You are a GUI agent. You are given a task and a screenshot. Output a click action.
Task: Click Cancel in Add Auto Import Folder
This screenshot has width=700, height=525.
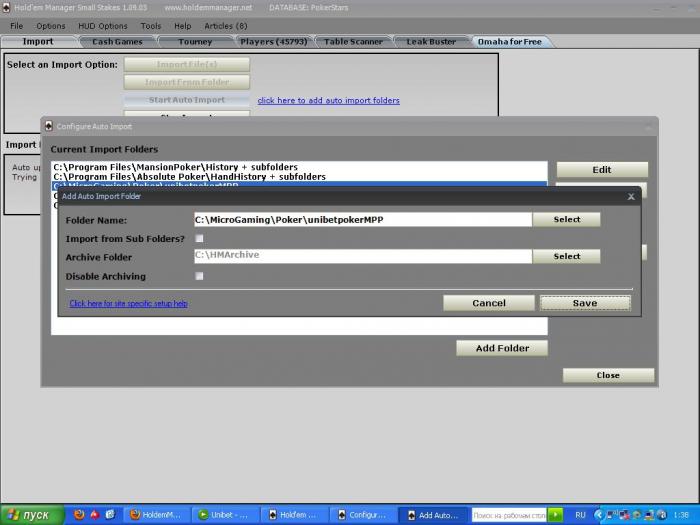click(489, 303)
